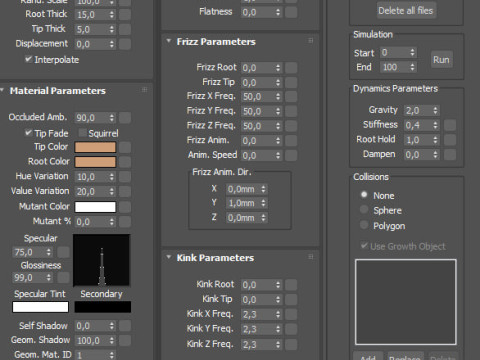Click the map button next to Tip Thick
480x360 pixels.
pyautogui.click(x=125, y=29)
